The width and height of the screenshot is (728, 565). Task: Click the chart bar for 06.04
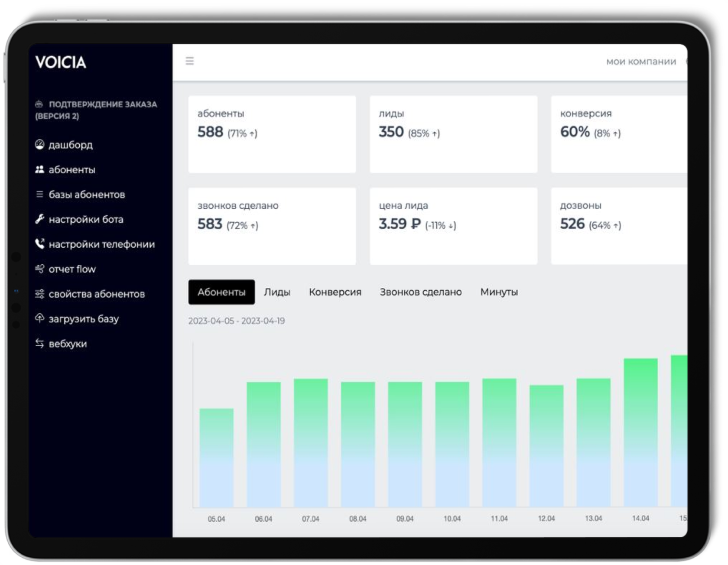(x=263, y=445)
